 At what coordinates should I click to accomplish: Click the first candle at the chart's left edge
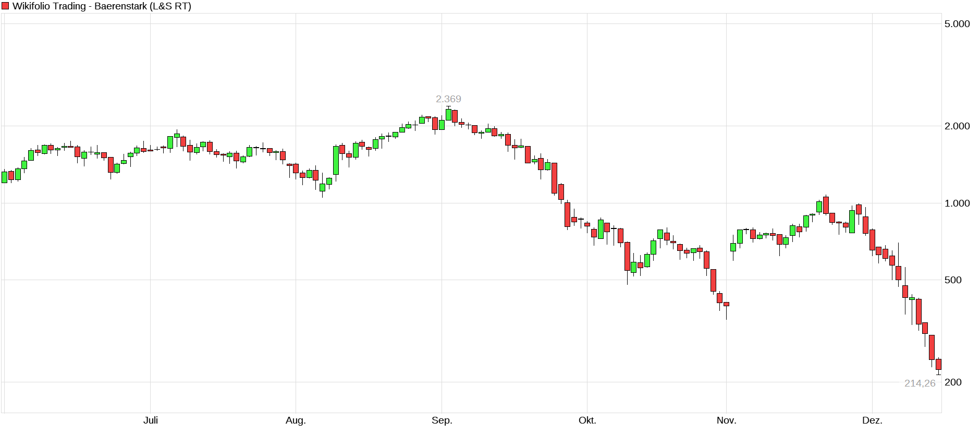(x=5, y=177)
